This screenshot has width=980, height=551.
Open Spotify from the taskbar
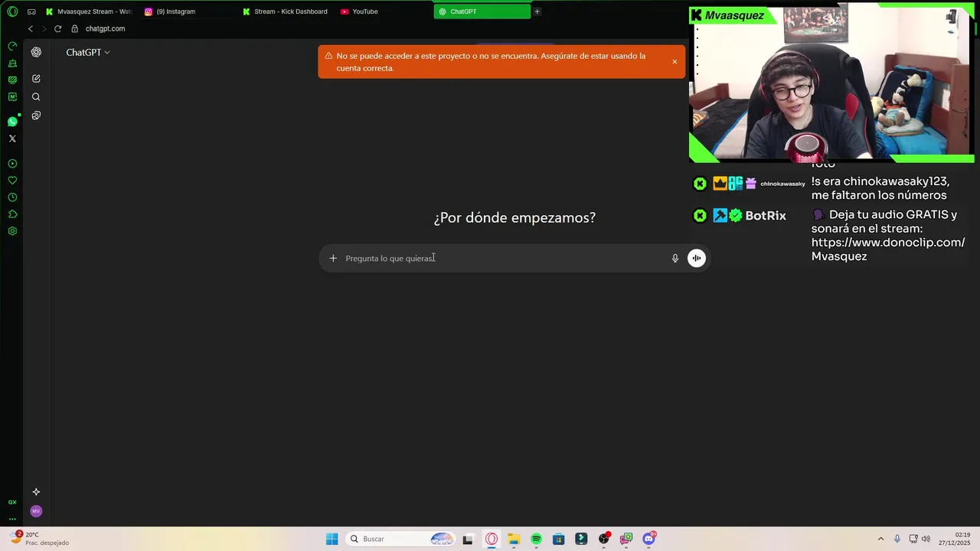[x=536, y=539]
